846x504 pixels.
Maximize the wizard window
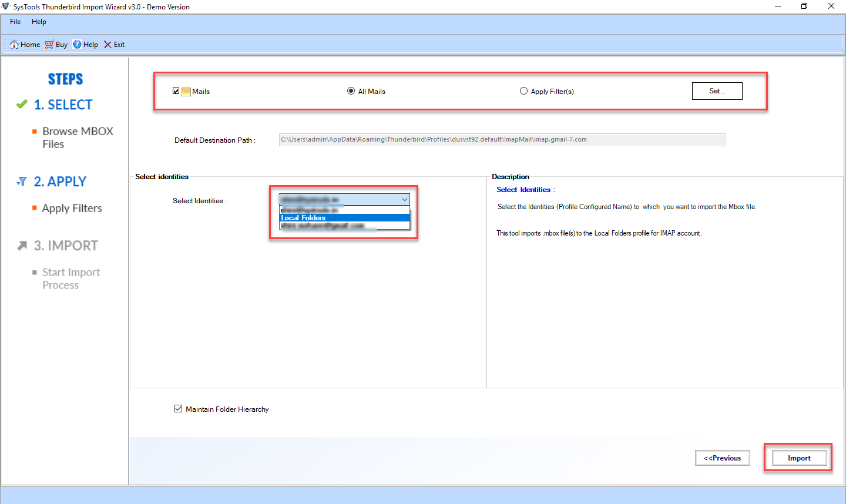click(x=804, y=6)
